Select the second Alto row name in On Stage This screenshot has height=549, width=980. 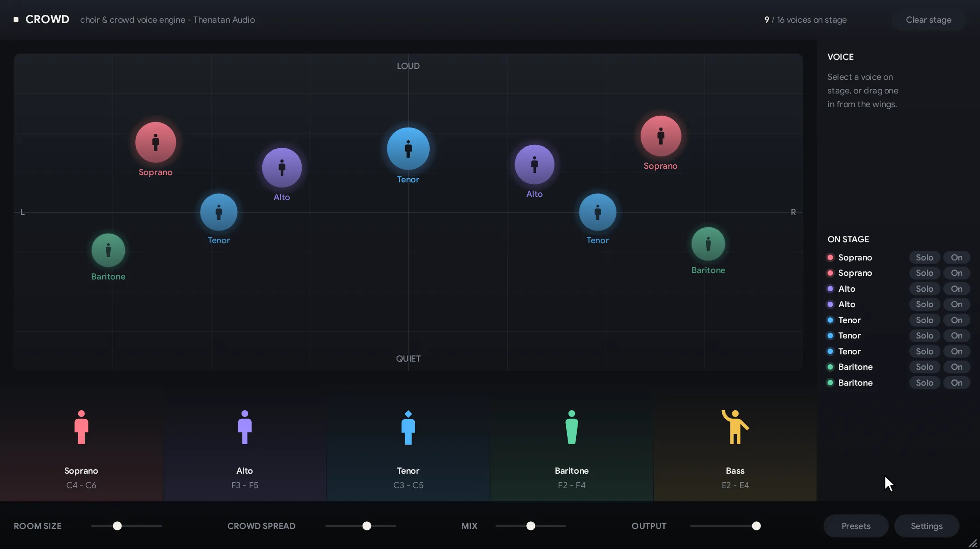847,304
